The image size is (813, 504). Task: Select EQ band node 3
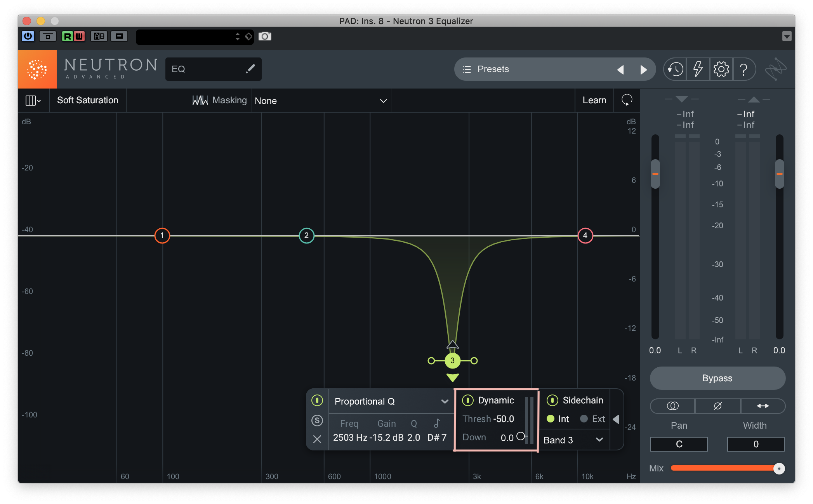(x=452, y=361)
